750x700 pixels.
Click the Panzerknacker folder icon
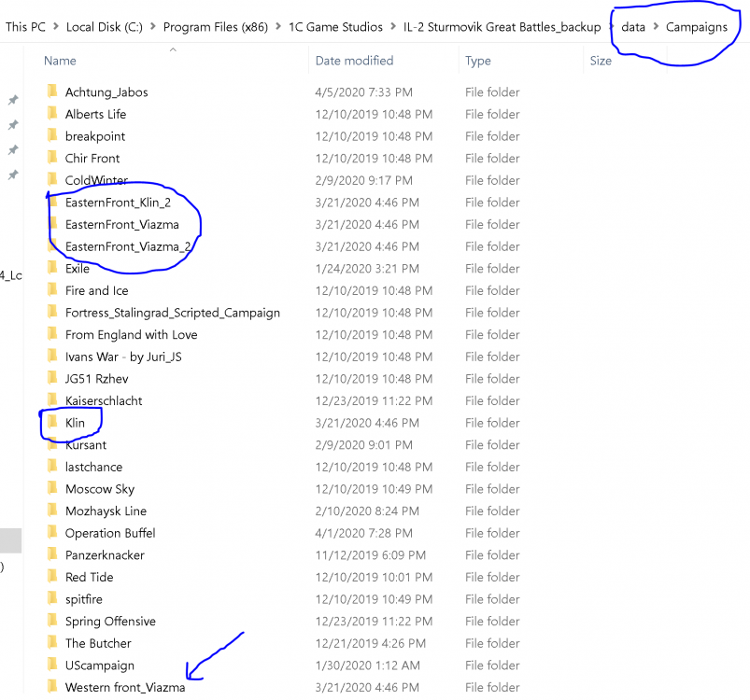click(x=52, y=553)
